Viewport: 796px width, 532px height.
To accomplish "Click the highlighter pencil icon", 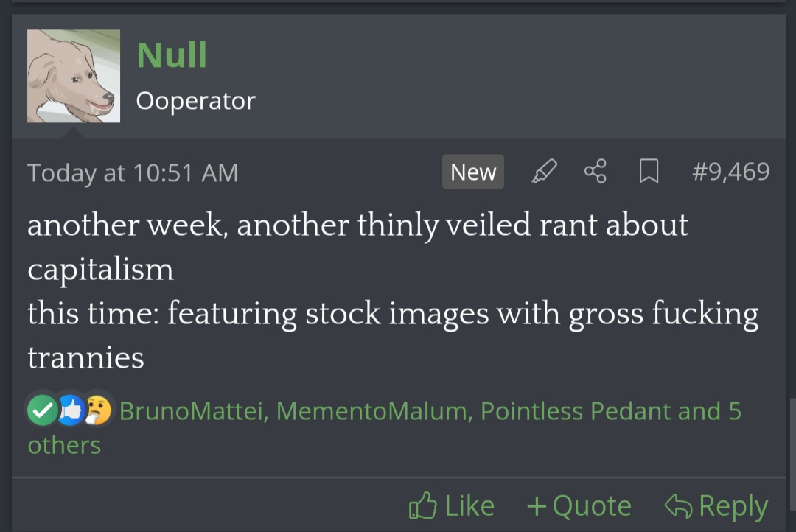I will (544, 171).
